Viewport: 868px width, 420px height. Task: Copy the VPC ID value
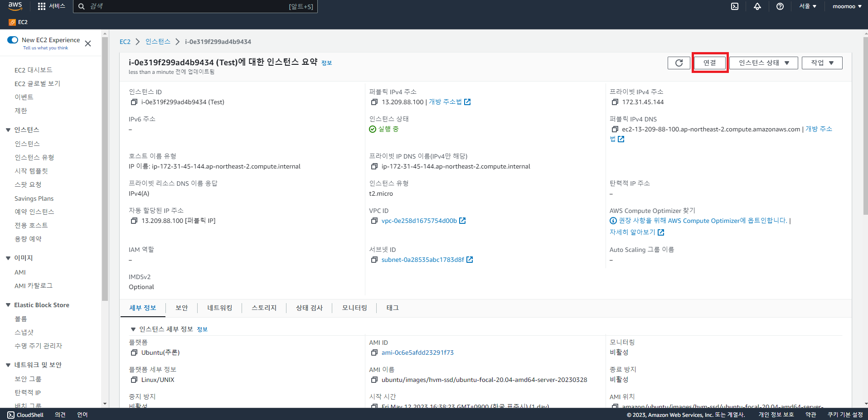pos(374,221)
